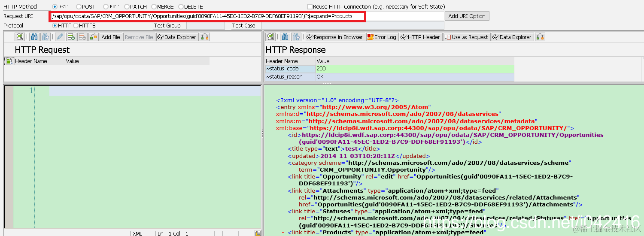Select the ~status_reason row name
The height and width of the screenshot is (236, 644).
(290, 77)
